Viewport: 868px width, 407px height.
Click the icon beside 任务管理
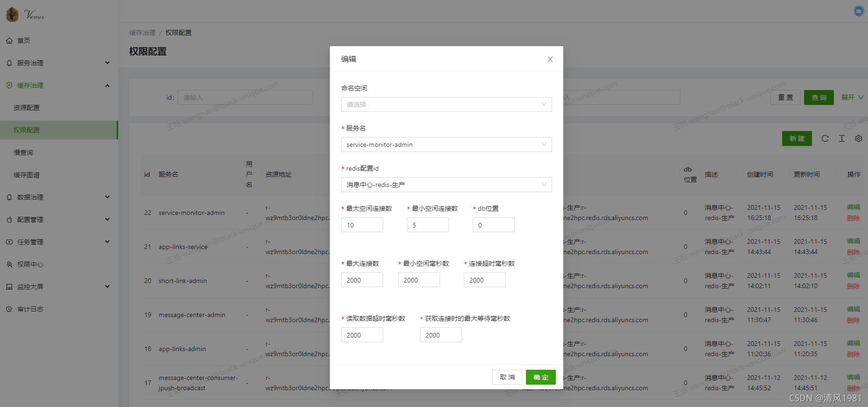[9, 242]
